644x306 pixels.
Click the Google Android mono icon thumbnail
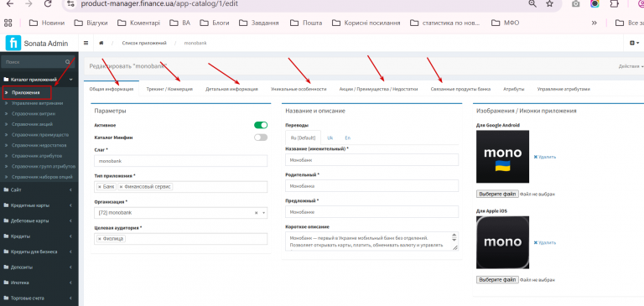click(x=502, y=157)
